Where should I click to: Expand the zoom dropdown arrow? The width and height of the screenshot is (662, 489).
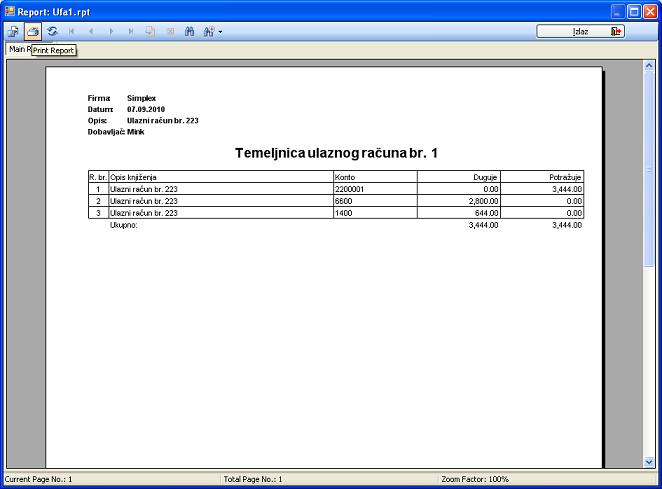tap(220, 32)
